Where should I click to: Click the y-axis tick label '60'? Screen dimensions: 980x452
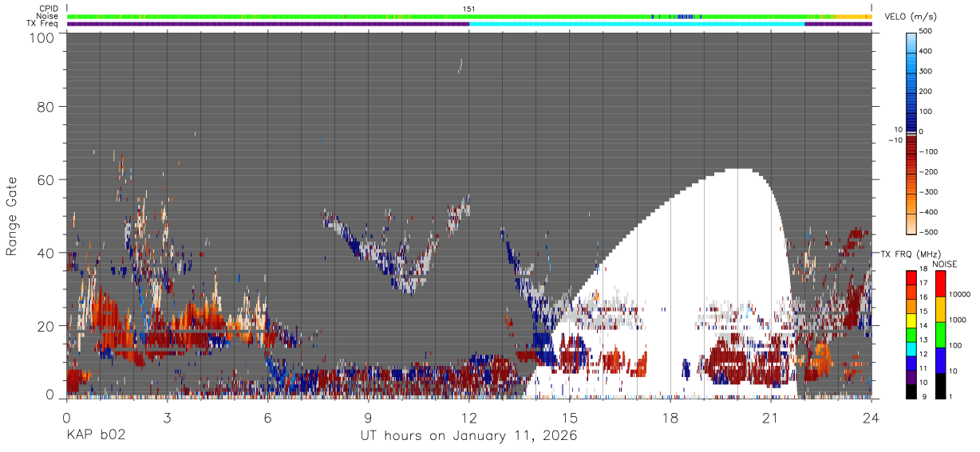point(46,179)
